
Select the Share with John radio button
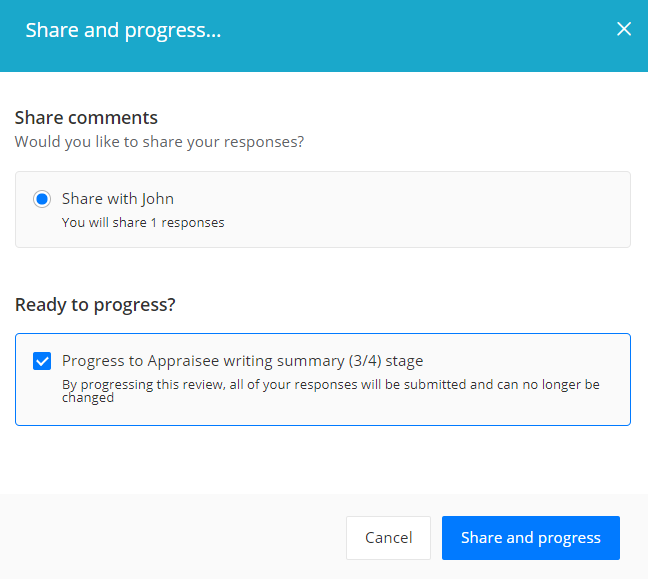42,199
